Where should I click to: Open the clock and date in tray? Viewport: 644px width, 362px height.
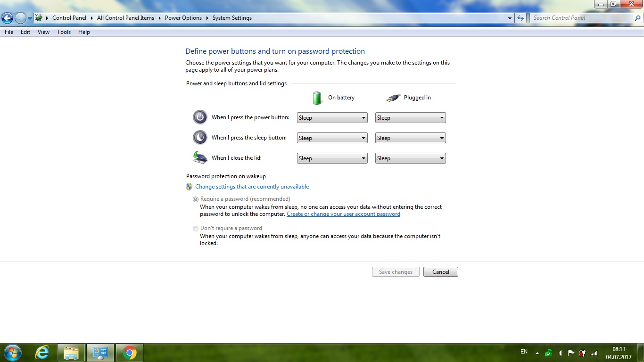[x=619, y=353]
